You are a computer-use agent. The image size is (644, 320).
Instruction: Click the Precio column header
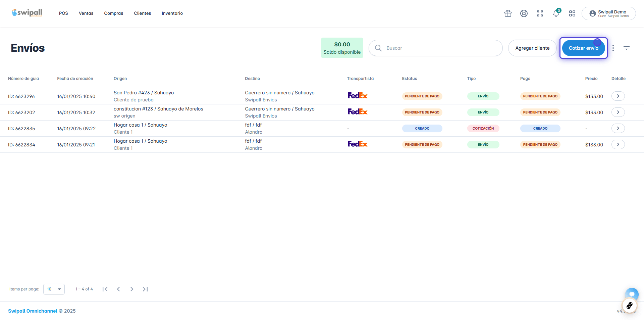tap(591, 79)
